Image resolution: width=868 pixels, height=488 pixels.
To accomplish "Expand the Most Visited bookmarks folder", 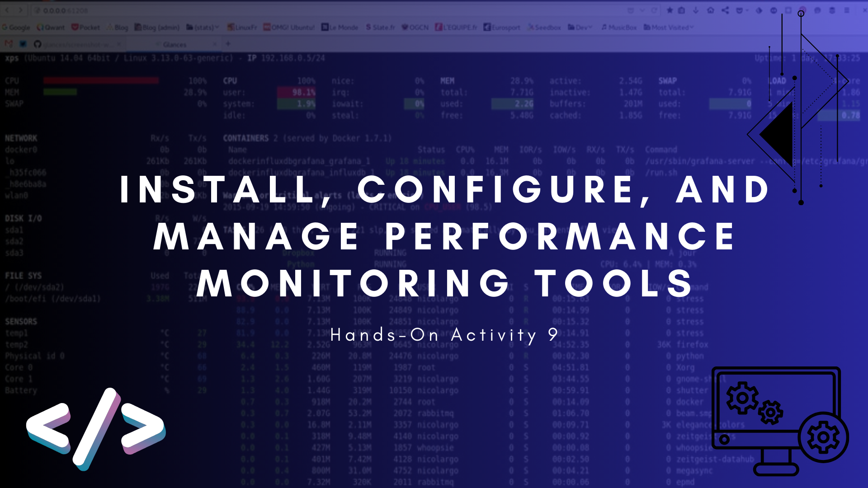I will [669, 28].
